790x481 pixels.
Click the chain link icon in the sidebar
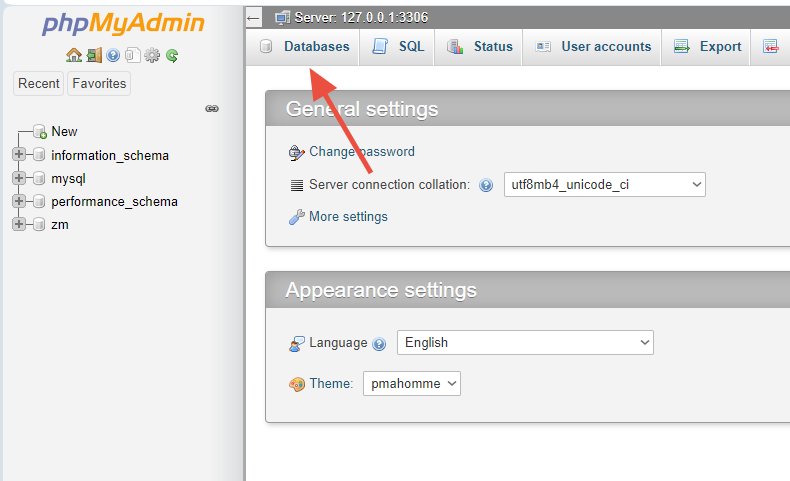(x=212, y=108)
